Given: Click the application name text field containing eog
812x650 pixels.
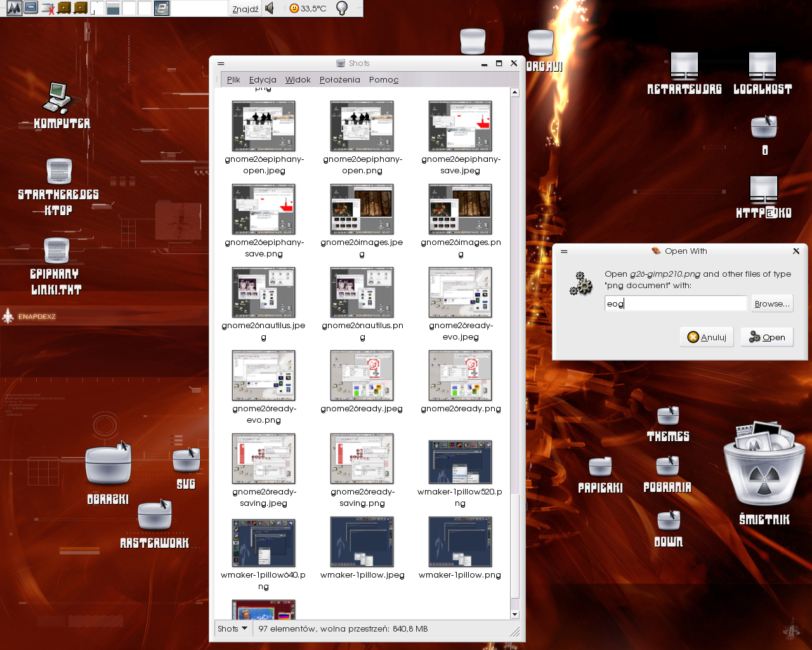Looking at the screenshot, I should (x=675, y=303).
